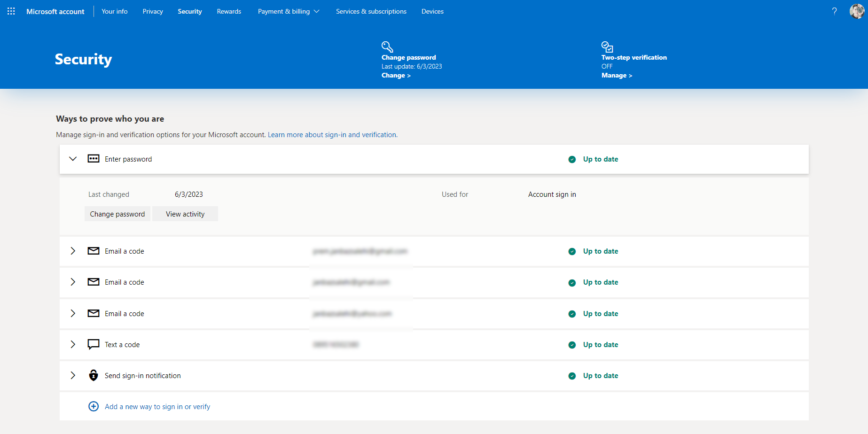Click the Text a code chat bubble icon
This screenshot has height=434, width=868.
pyautogui.click(x=94, y=344)
